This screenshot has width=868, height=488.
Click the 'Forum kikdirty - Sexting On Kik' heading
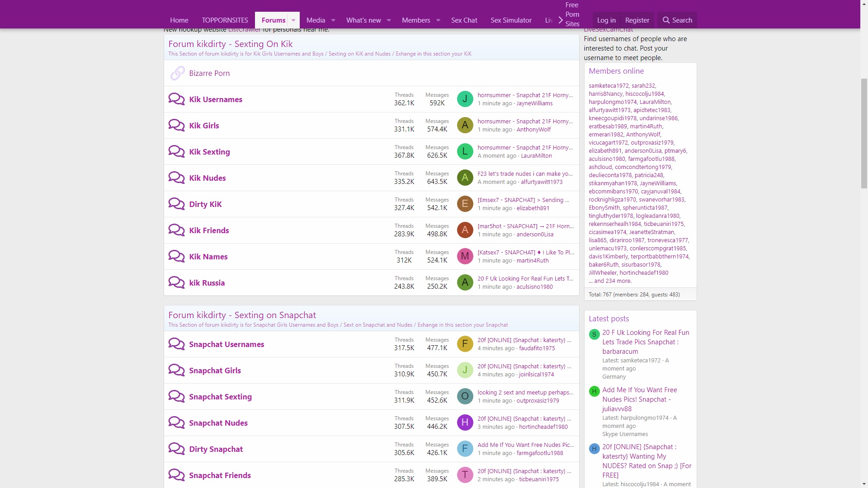click(x=231, y=44)
